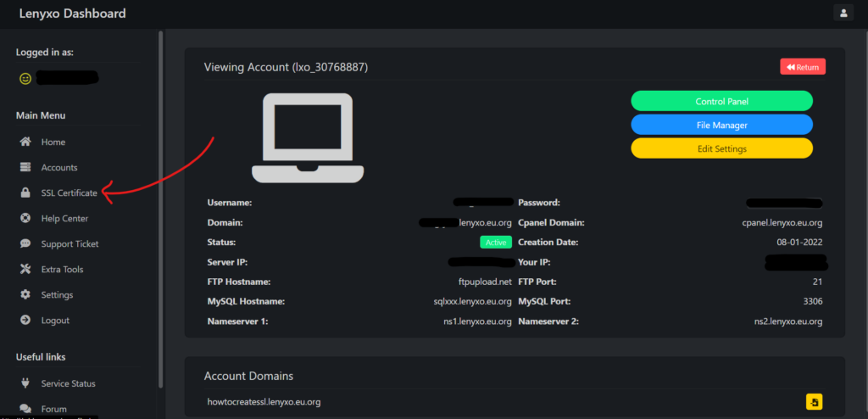Open the user profile icon in header

843,13
